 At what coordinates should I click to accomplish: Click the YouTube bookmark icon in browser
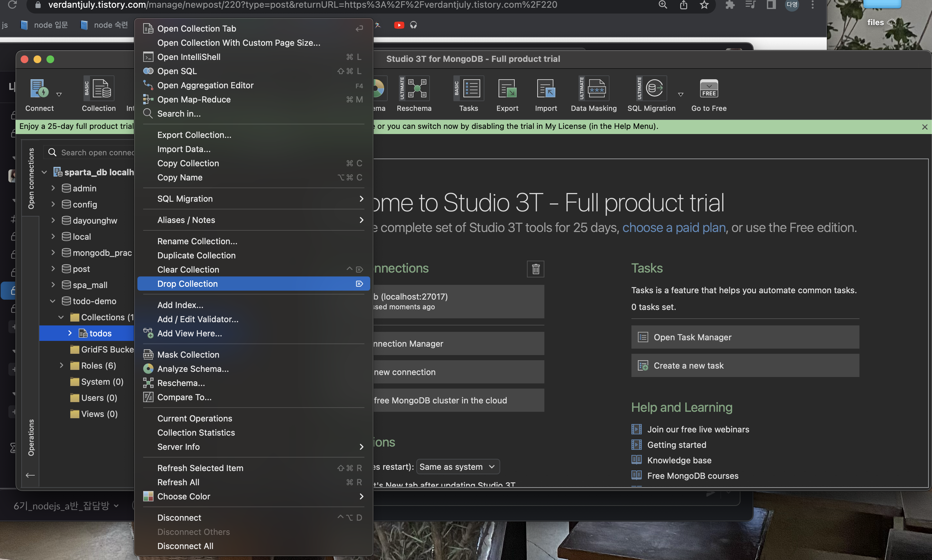click(399, 25)
